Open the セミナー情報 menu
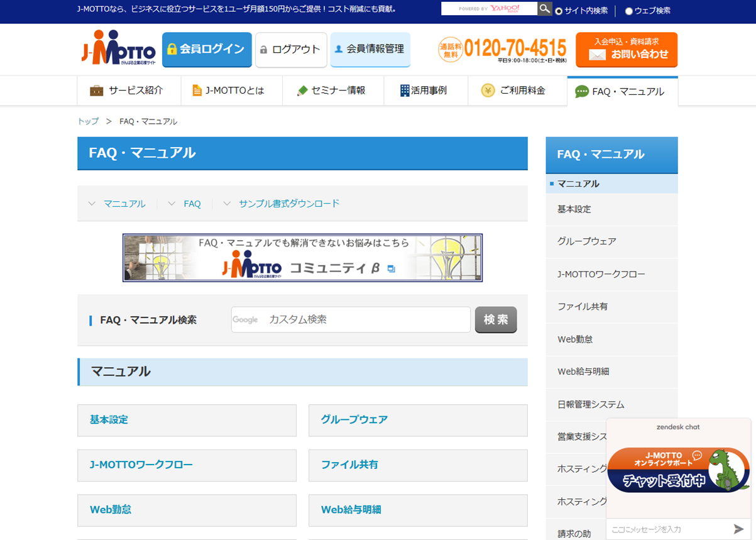The image size is (756, 540). [x=332, y=91]
